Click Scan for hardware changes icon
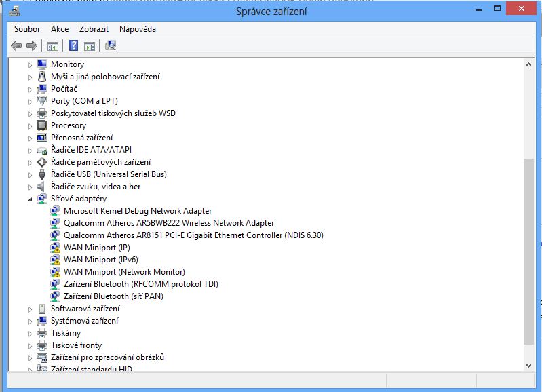Image resolution: width=542 pixels, height=392 pixels. click(111, 45)
